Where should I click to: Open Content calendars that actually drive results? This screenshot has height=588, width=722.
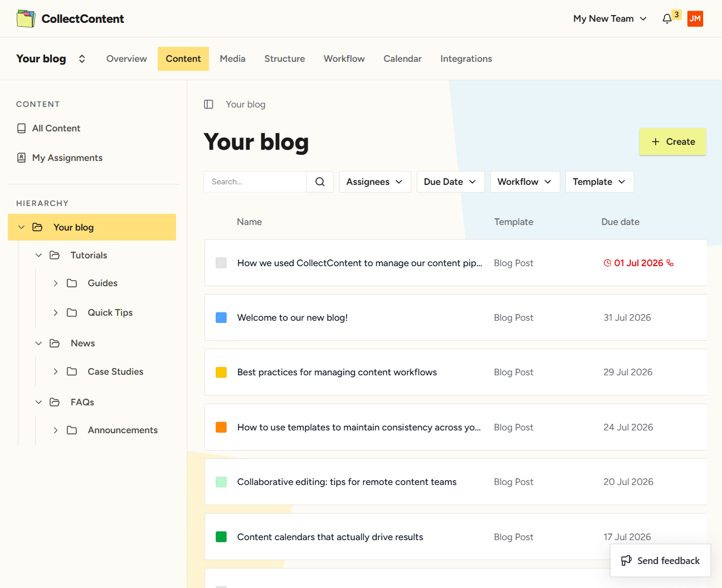(330, 537)
